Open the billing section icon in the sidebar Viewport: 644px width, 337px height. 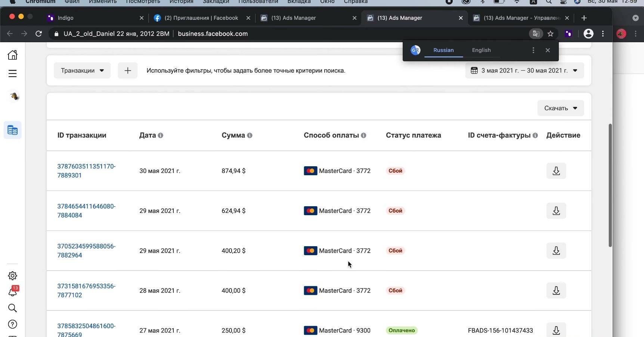click(x=12, y=130)
